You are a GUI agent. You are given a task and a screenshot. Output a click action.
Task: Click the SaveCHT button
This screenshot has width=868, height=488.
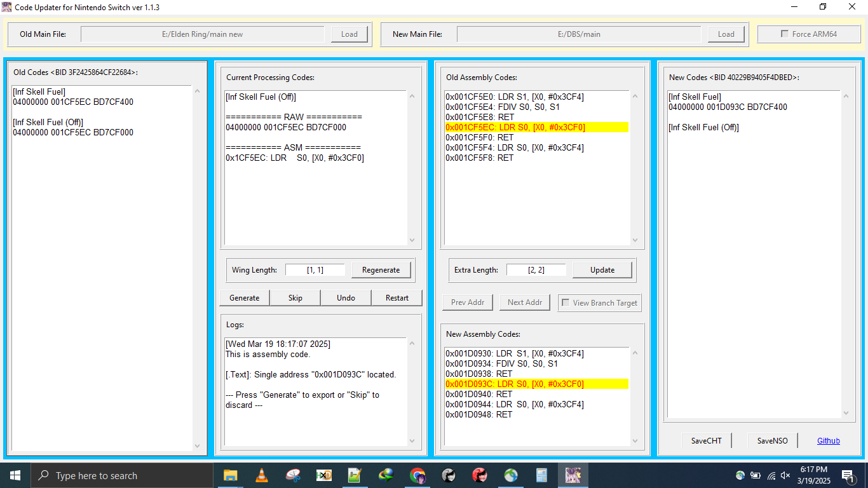707,440
